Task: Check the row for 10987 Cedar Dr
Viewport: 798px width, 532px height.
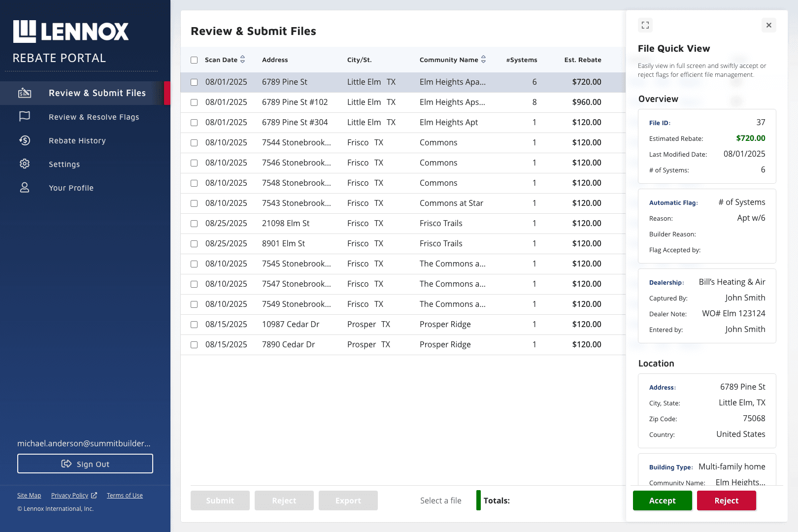Action: (194, 325)
